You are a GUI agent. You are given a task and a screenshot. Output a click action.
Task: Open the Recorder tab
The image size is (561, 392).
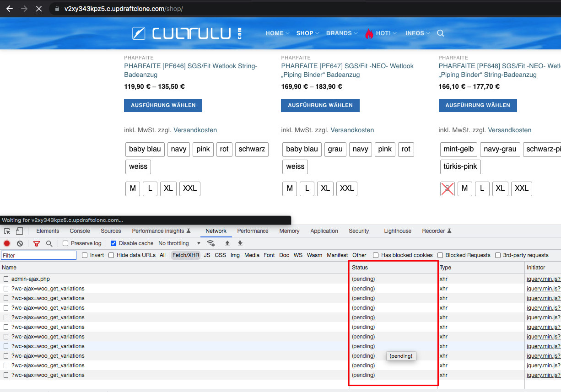[437, 231]
